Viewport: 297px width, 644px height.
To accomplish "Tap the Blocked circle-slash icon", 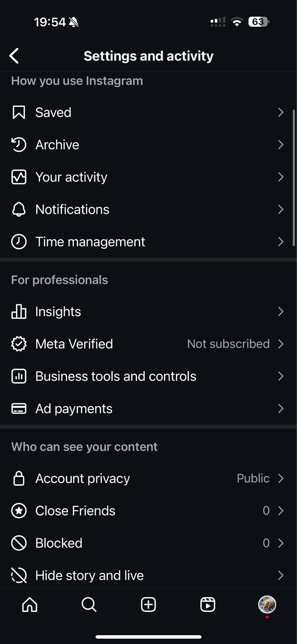I will click(x=19, y=543).
